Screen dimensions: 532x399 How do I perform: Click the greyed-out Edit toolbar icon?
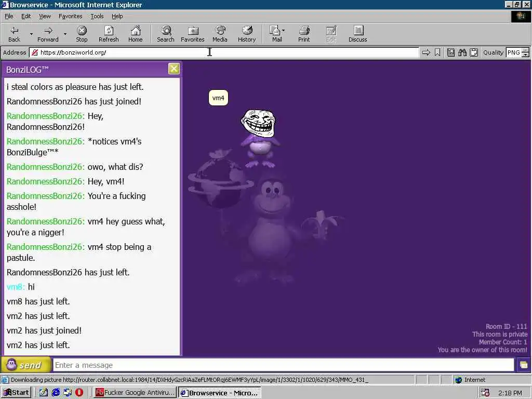(x=331, y=34)
